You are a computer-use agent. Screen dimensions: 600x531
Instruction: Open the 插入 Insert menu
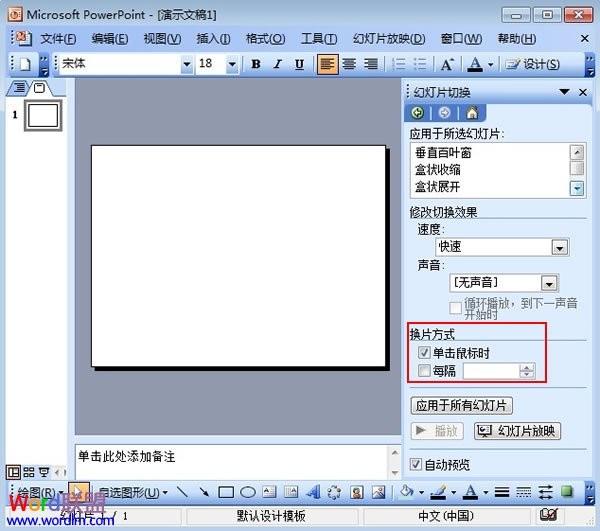(x=213, y=39)
